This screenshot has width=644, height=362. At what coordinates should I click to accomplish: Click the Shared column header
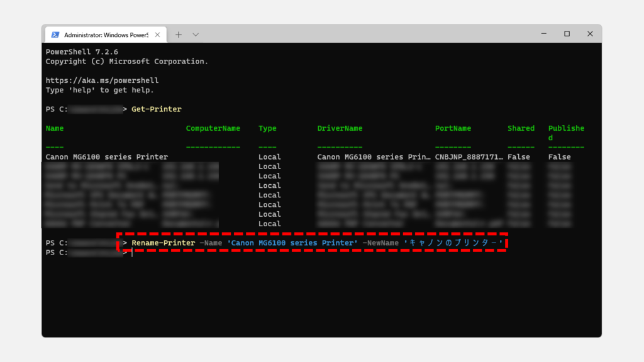point(521,128)
